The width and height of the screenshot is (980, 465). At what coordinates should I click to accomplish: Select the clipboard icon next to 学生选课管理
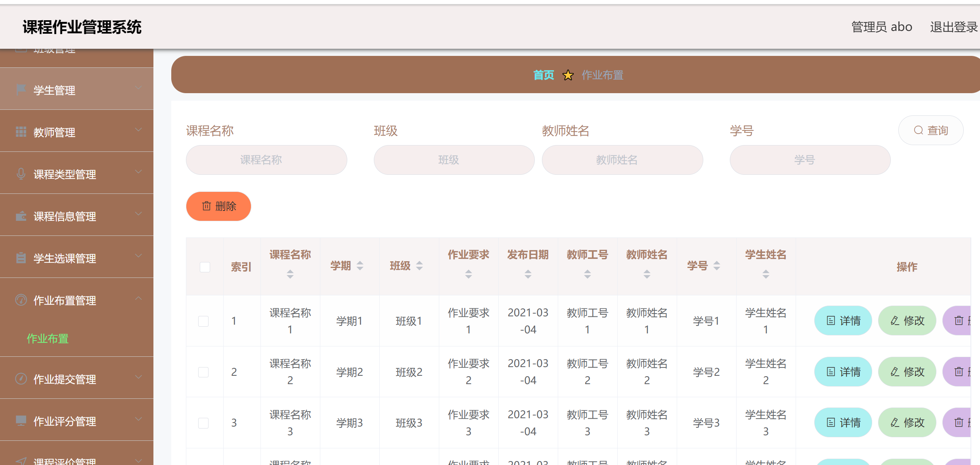pos(20,257)
